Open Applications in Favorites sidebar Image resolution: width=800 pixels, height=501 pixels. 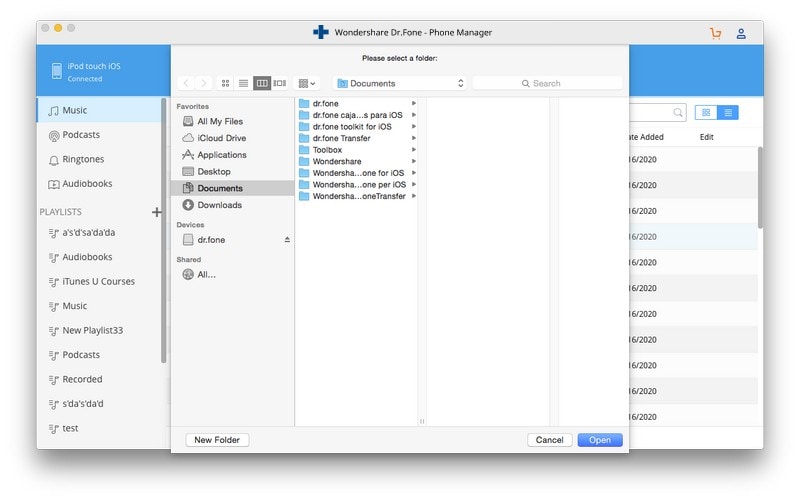pos(222,155)
